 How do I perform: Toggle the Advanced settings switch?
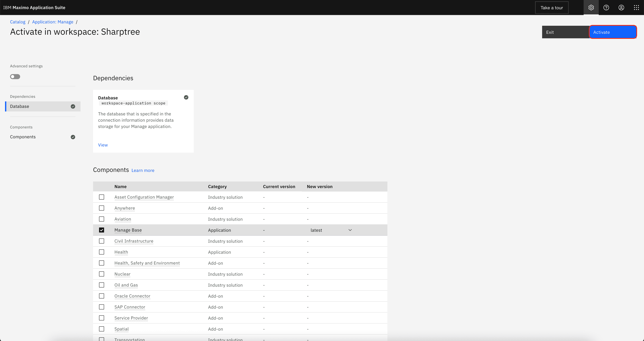click(x=15, y=77)
